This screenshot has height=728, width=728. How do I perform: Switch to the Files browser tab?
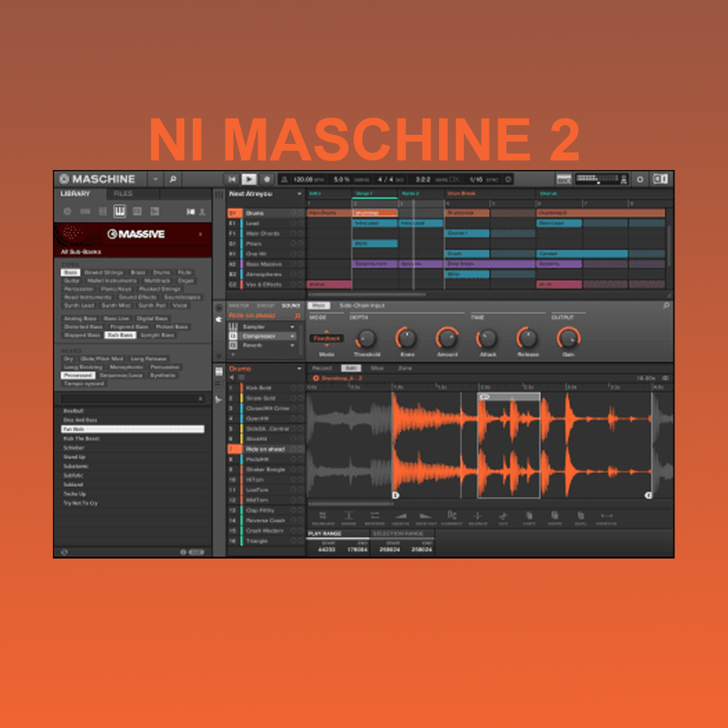pos(123,194)
